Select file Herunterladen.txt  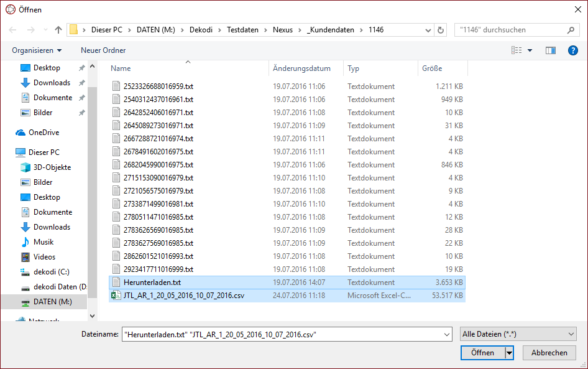(152, 283)
